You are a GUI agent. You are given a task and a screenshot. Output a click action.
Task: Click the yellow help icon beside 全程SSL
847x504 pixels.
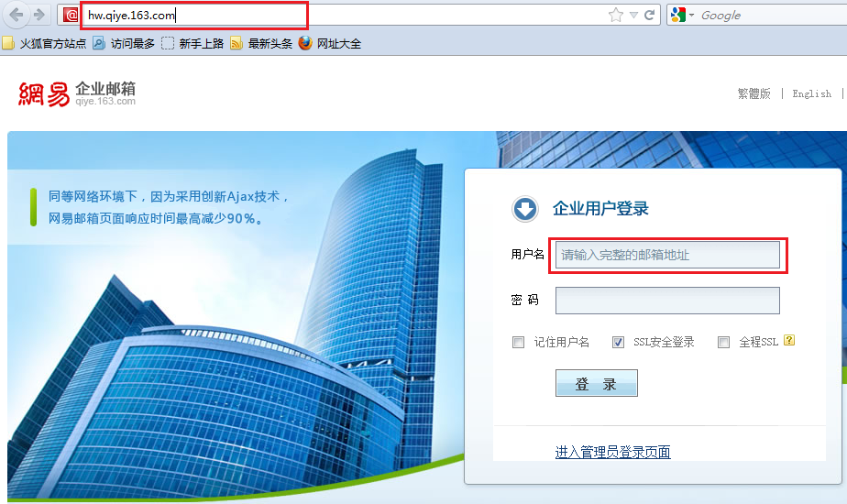point(789,341)
